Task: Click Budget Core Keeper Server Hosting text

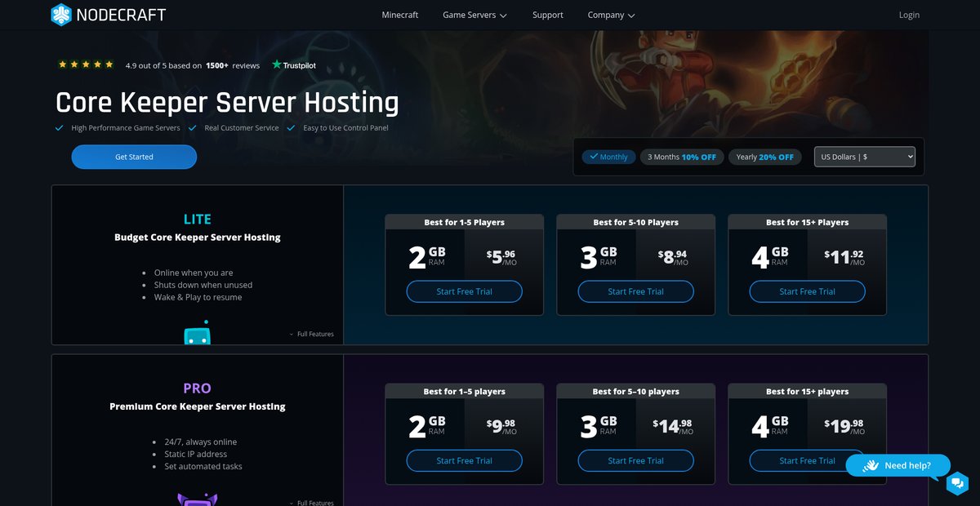Action: point(197,237)
